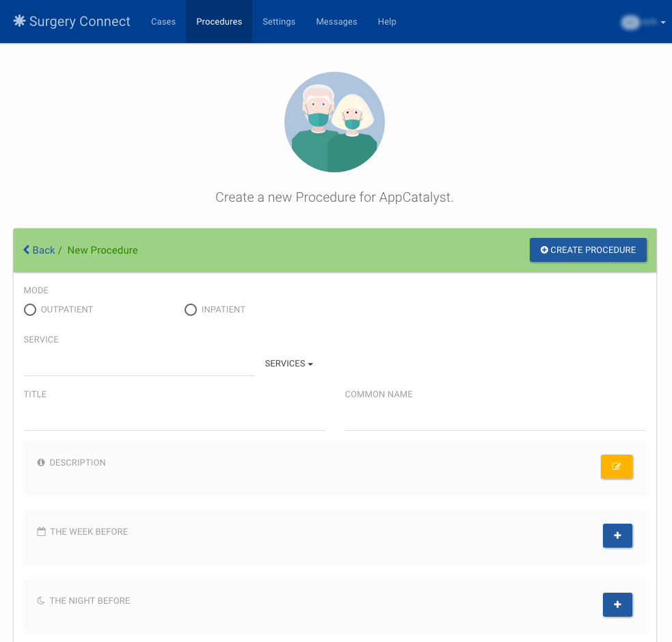
Task: Switch to the Cases tab
Action: point(163,21)
